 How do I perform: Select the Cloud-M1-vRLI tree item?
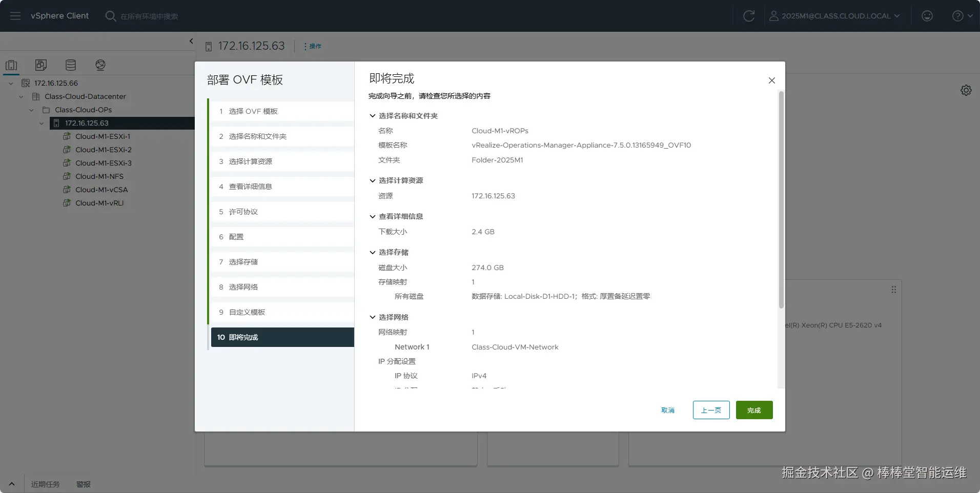click(x=99, y=203)
